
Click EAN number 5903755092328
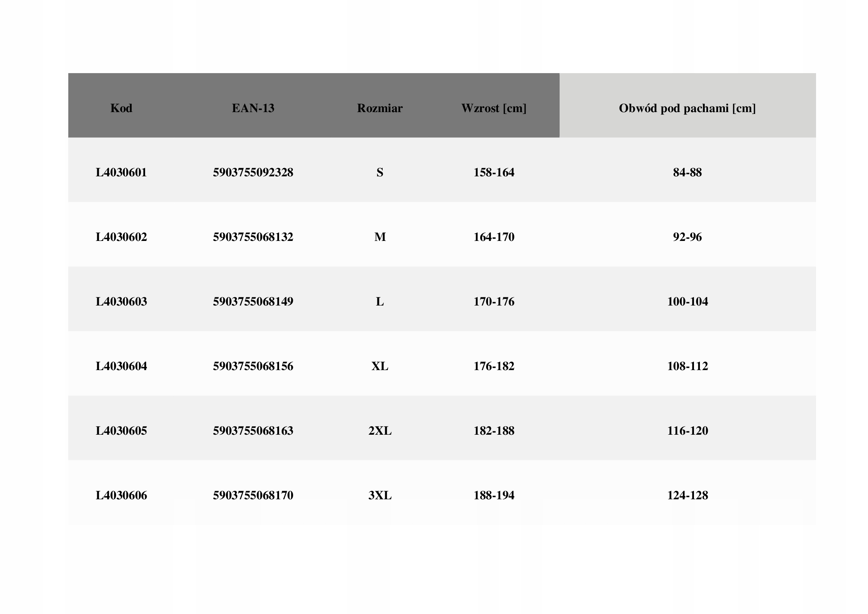tap(253, 173)
